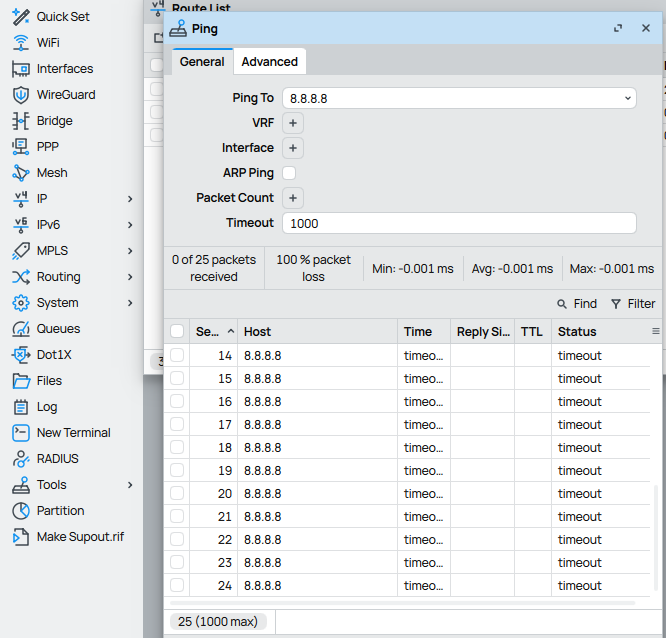Check the row with sequence 23

[177, 562]
